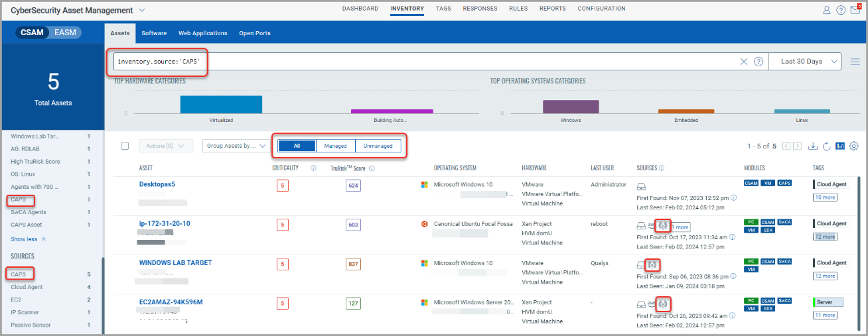Open the user profile icon
Screen dimensions: 868x336
[x=826, y=10]
